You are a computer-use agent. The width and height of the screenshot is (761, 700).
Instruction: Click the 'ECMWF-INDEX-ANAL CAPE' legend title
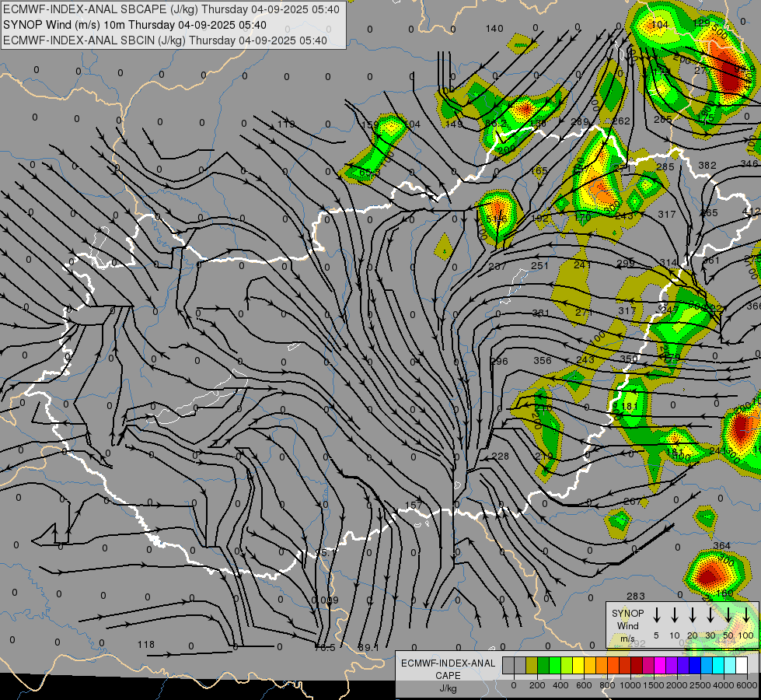448,669
